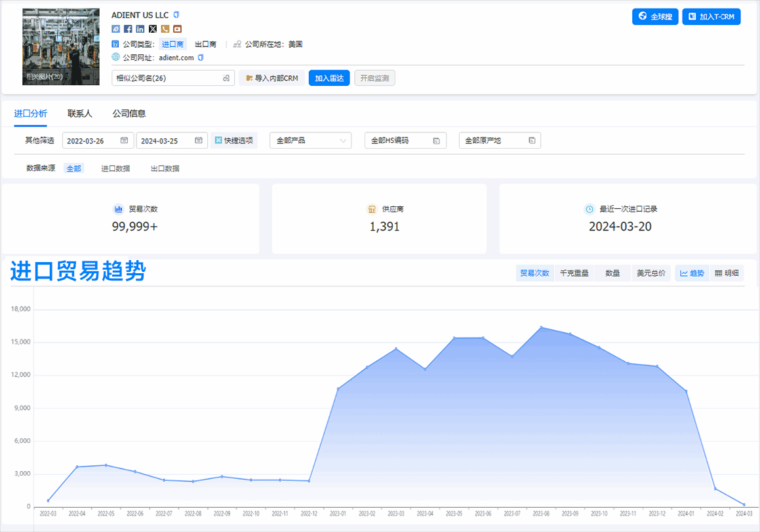
Task: Open the company's Facebook page icon
Action: 128,29
